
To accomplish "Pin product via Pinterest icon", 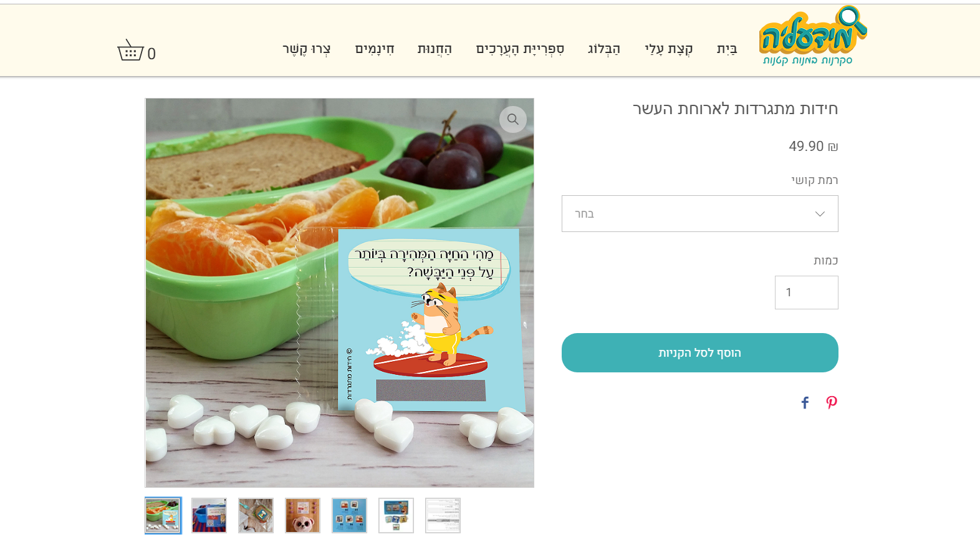I will (x=832, y=403).
